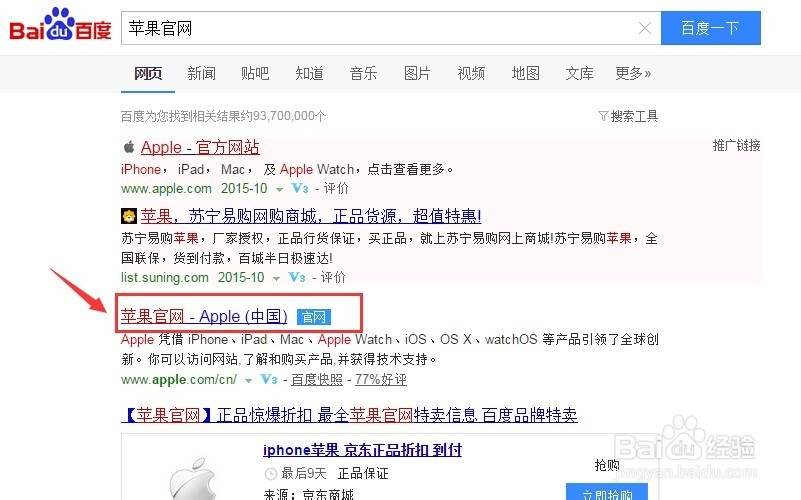Image resolution: width=801 pixels, height=500 pixels.
Task: Open the 苹果官网 - Apple (中国) link
Action: point(204,317)
